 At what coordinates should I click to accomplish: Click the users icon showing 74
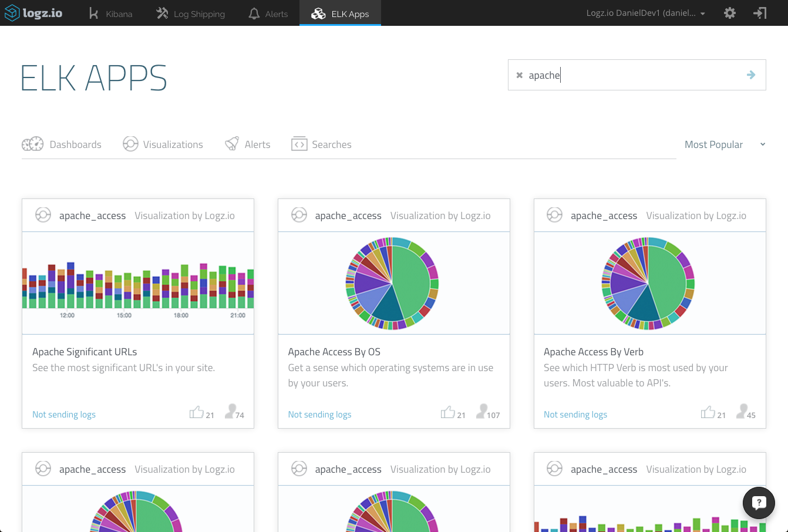231,411
